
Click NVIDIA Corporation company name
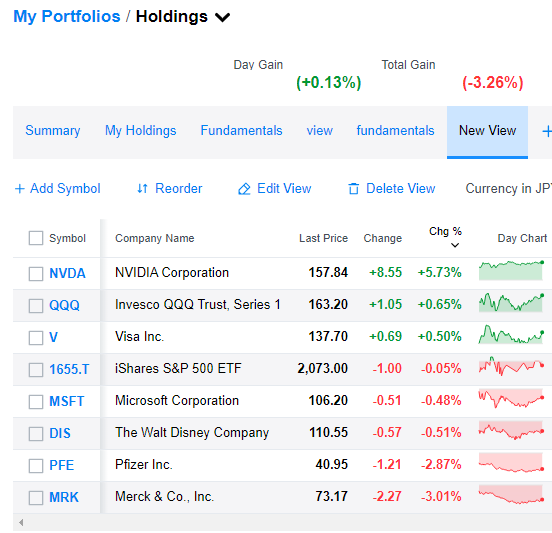pyautogui.click(x=172, y=273)
